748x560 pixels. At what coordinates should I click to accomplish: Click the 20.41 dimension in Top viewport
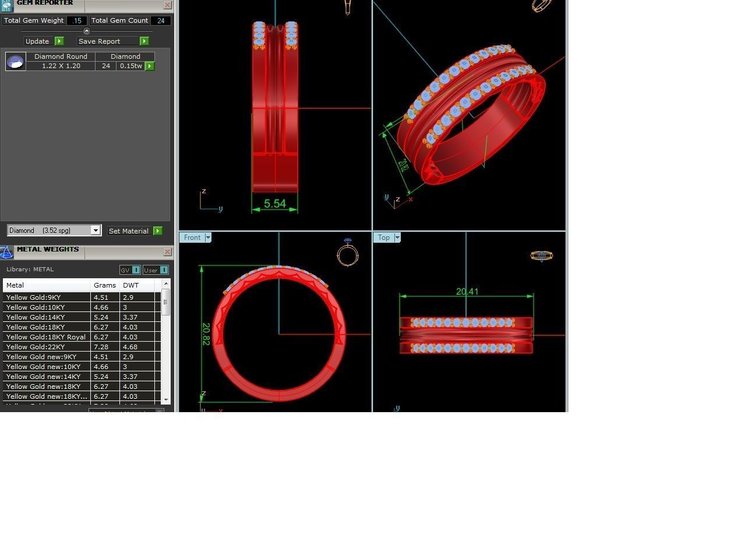(467, 292)
